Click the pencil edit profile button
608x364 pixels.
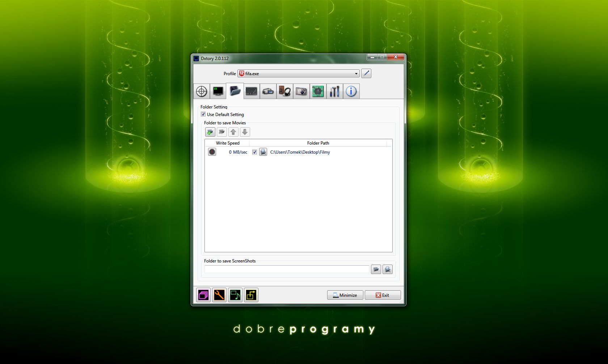(366, 73)
